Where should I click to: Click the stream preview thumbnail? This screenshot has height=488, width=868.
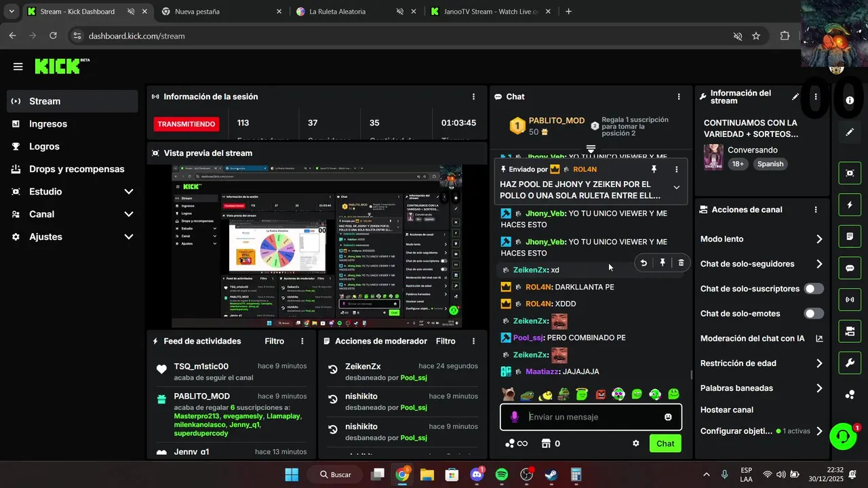tap(317, 247)
